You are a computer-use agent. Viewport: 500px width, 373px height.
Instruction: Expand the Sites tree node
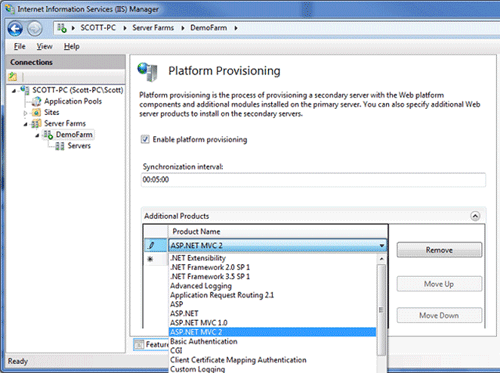tap(25, 113)
